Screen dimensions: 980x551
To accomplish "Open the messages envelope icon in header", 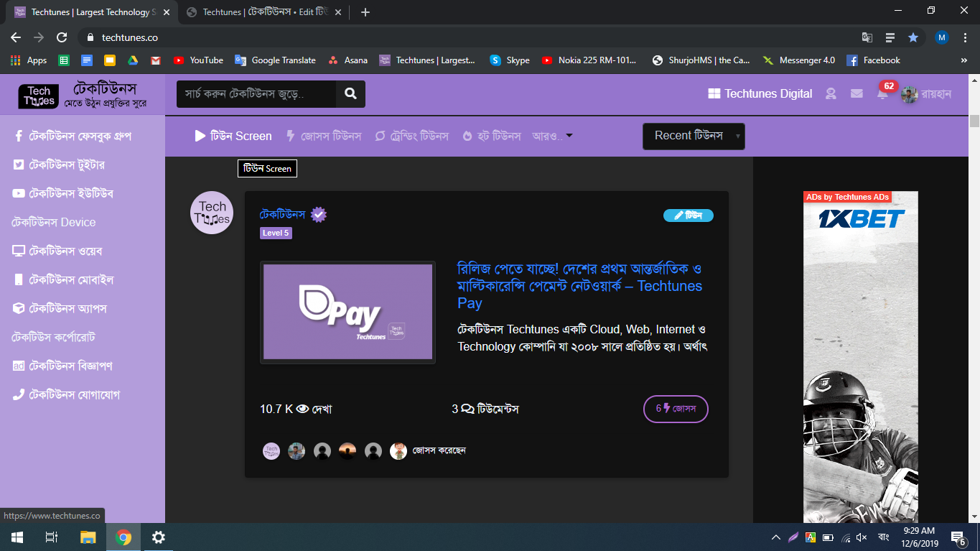I will tap(857, 93).
